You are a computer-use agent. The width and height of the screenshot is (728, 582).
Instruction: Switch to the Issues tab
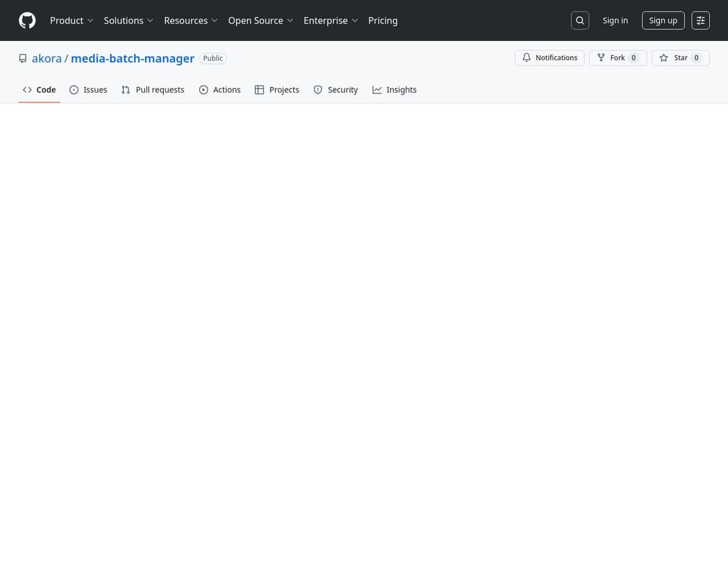click(x=88, y=90)
